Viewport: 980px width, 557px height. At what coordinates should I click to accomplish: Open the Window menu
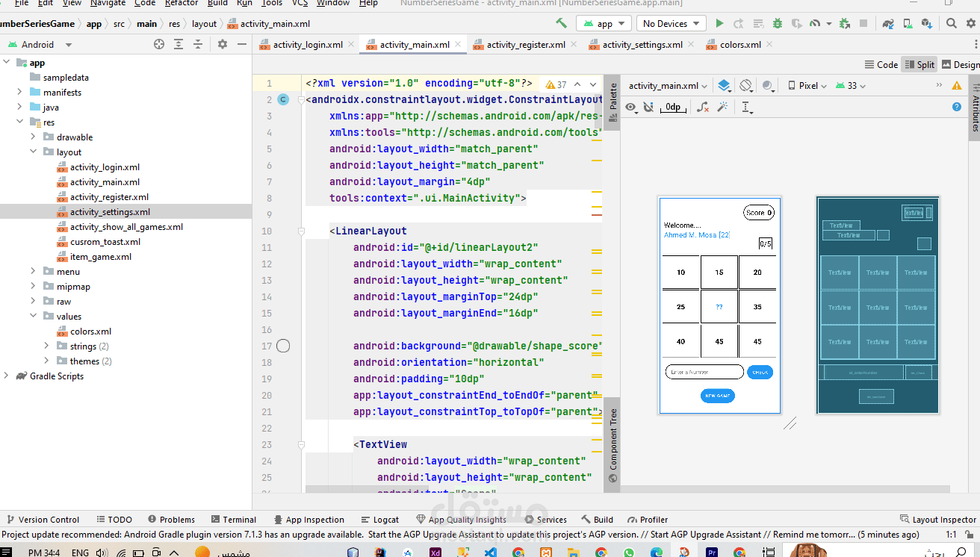click(333, 3)
